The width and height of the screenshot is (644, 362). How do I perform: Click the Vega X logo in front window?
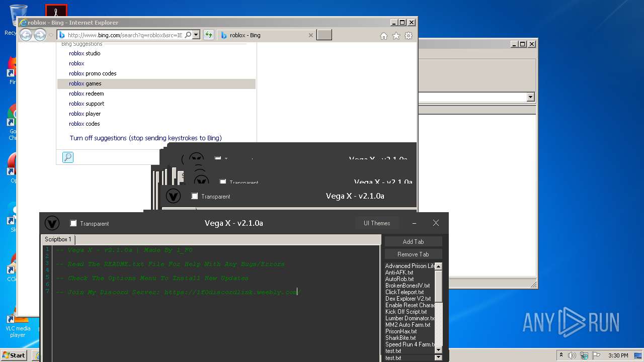click(52, 223)
